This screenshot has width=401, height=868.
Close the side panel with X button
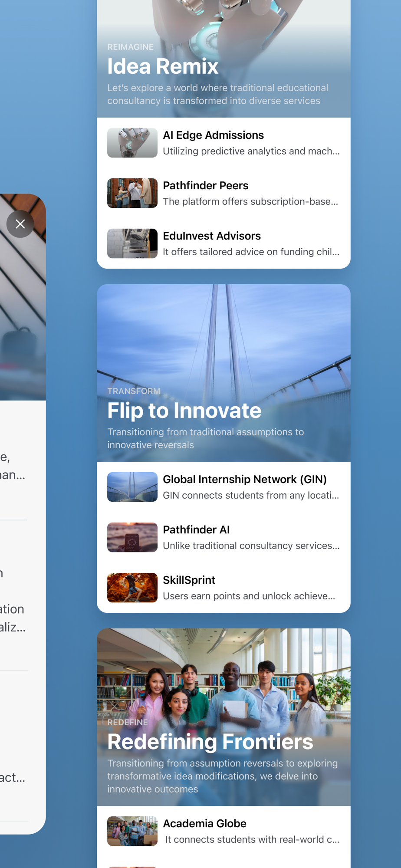(20, 224)
